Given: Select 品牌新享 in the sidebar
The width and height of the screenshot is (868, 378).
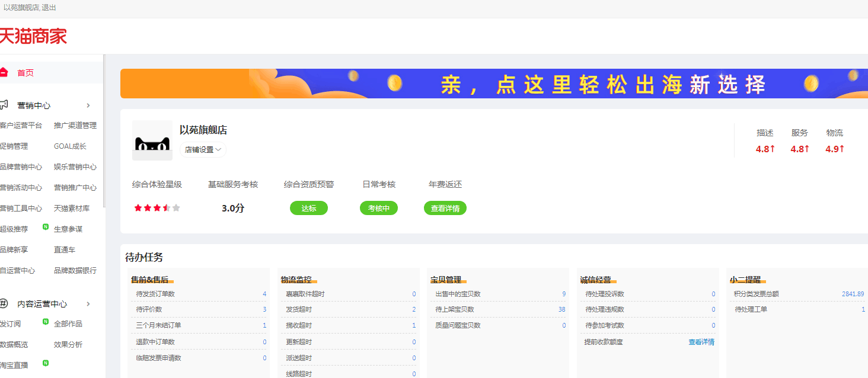Looking at the screenshot, I should tap(14, 250).
